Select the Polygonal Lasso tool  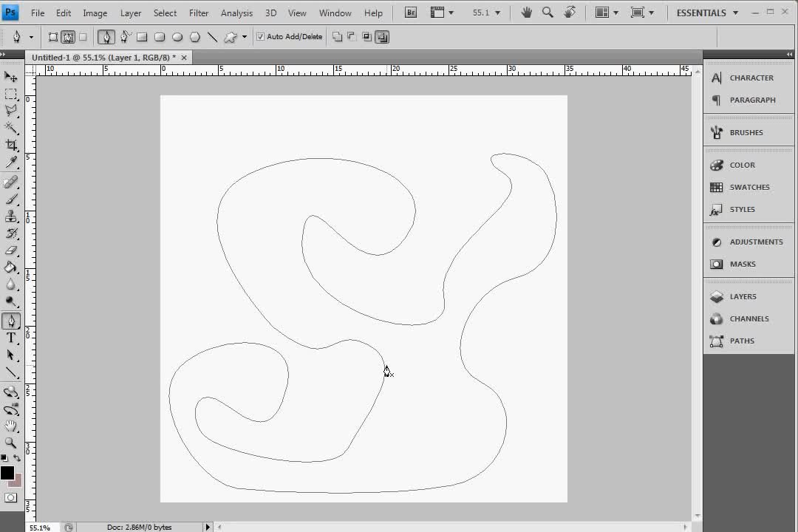click(x=10, y=111)
